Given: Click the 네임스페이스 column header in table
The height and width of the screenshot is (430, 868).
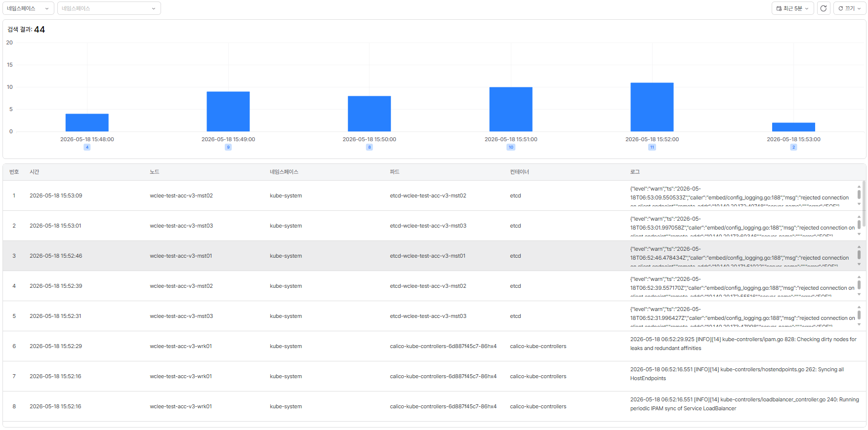Looking at the screenshot, I should (284, 172).
